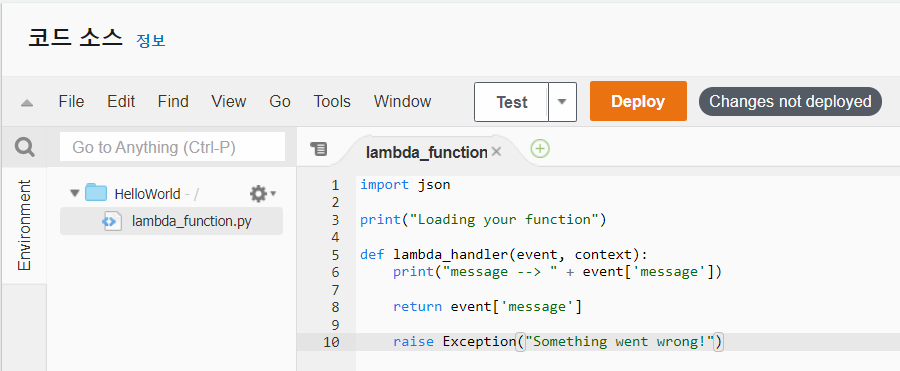This screenshot has height=371, width=900.
Task: Click the HelloWorld folder icon
Action: (96, 193)
